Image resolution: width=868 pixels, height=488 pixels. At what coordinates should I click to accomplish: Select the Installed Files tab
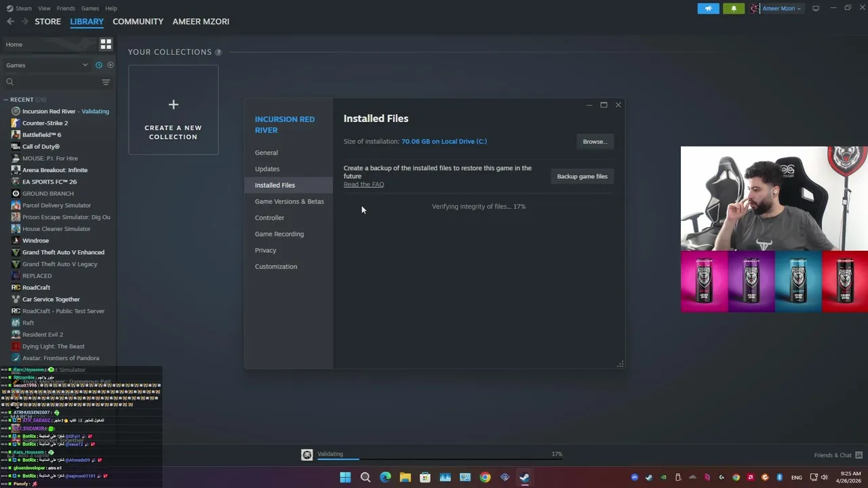tap(289, 185)
